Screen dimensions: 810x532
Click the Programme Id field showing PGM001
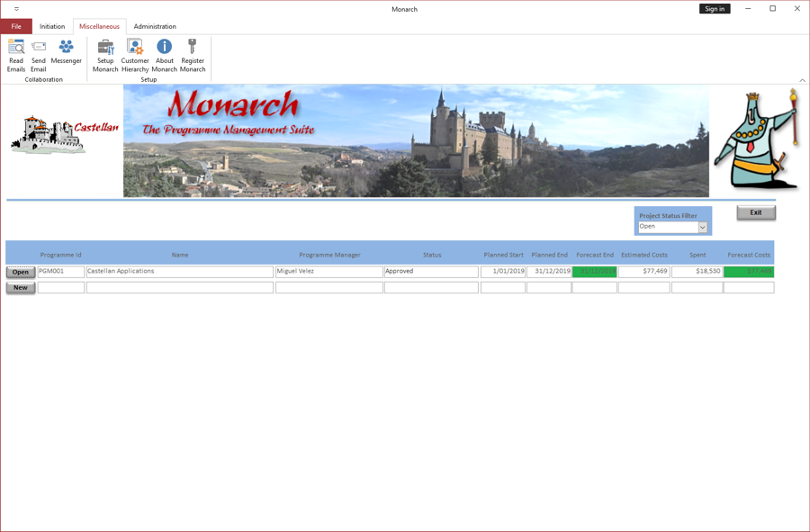tap(61, 272)
